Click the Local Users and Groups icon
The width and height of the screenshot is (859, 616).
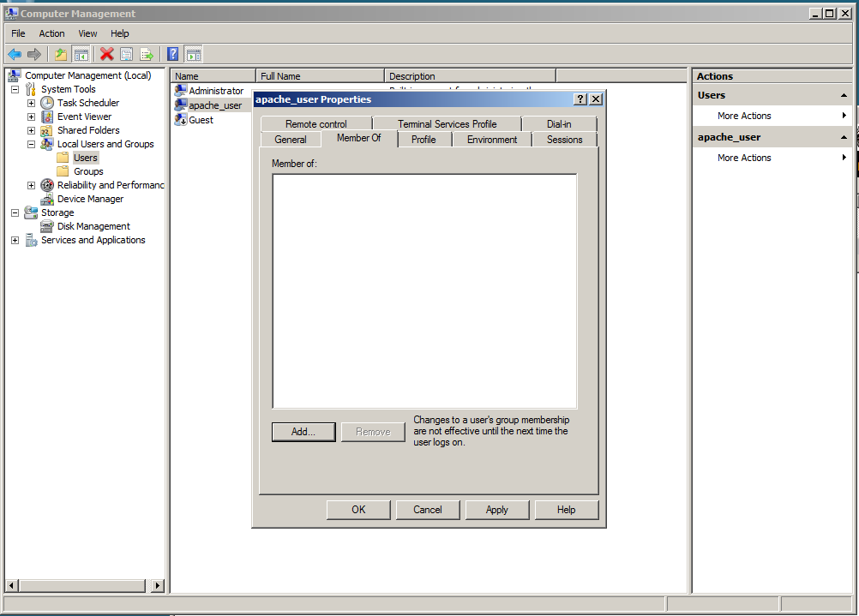tap(48, 144)
